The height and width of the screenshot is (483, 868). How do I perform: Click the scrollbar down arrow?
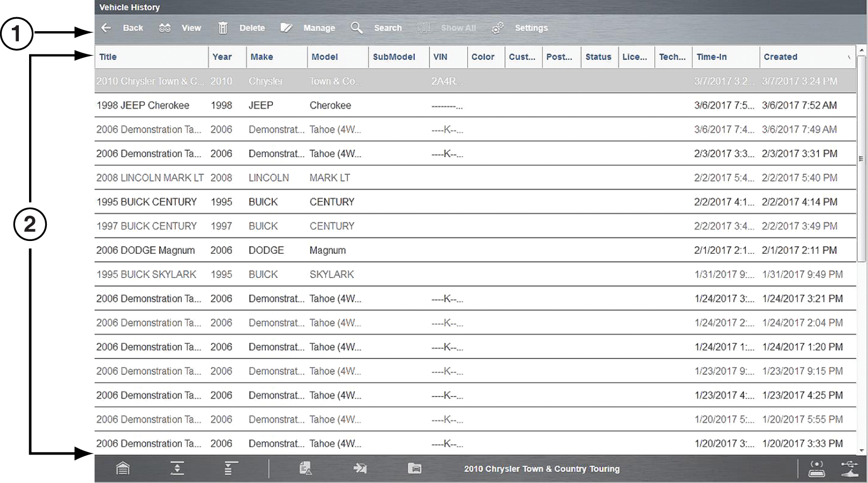pos(862,451)
